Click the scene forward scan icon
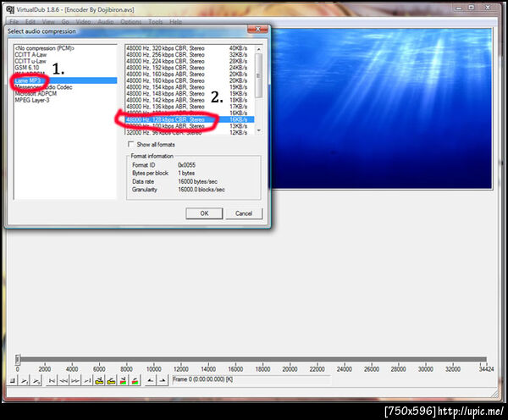This screenshot has height=420, width=508. click(135, 380)
